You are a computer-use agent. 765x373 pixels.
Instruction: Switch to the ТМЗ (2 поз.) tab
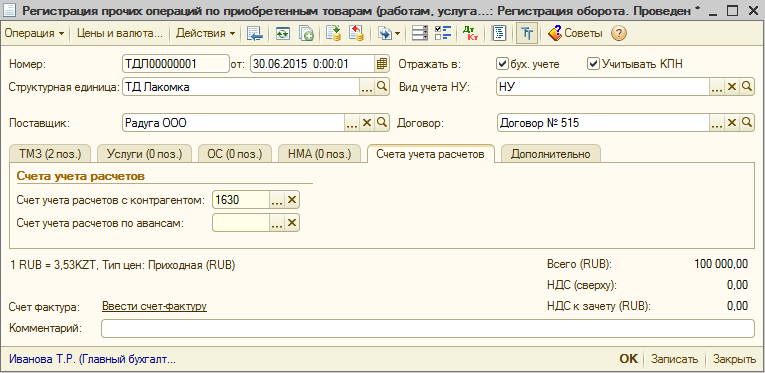[50, 154]
